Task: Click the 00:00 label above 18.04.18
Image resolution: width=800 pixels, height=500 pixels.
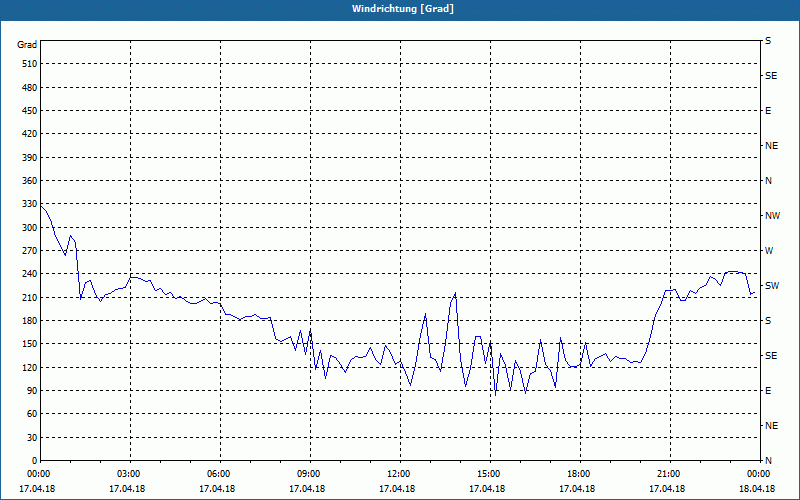Action: tap(759, 473)
